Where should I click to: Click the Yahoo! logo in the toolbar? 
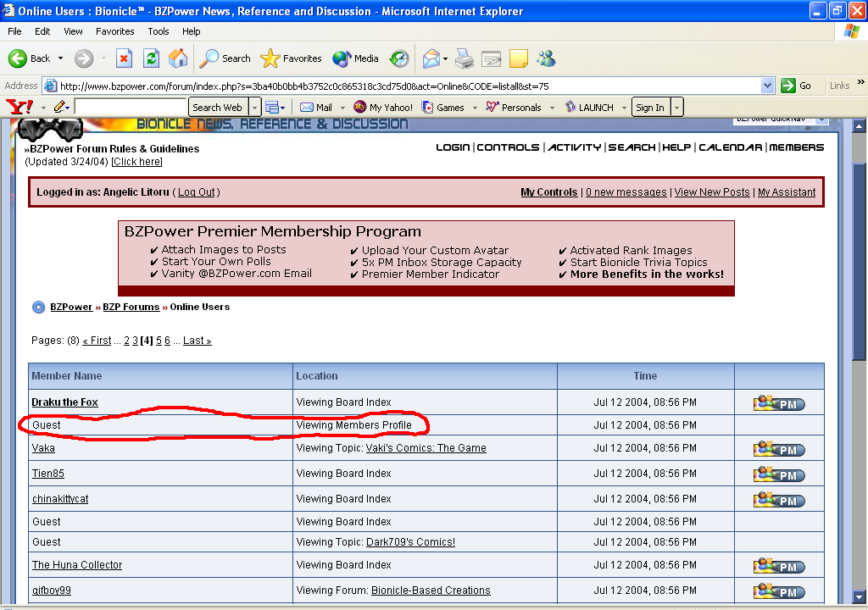tap(19, 107)
